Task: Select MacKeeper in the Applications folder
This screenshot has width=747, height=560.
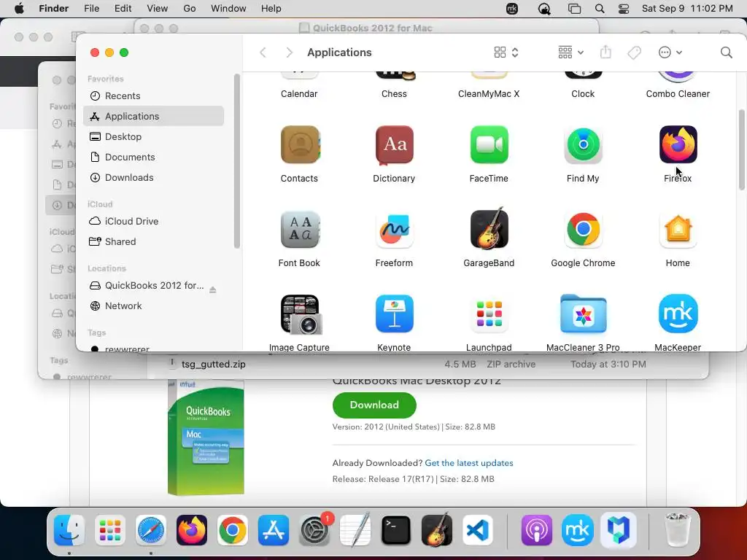Action: click(x=678, y=314)
